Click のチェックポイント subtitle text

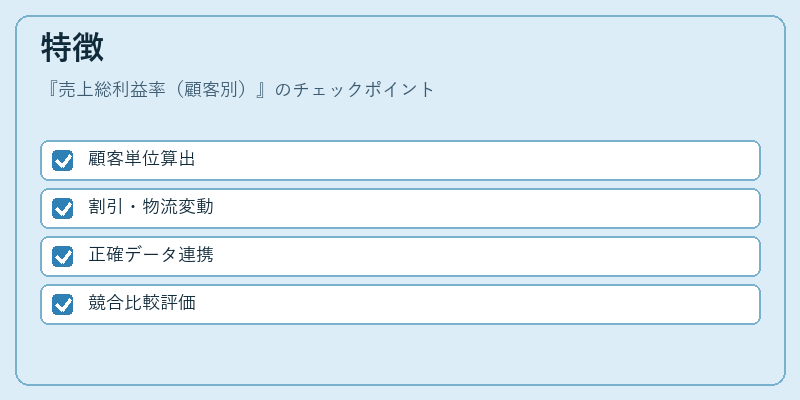355,90
